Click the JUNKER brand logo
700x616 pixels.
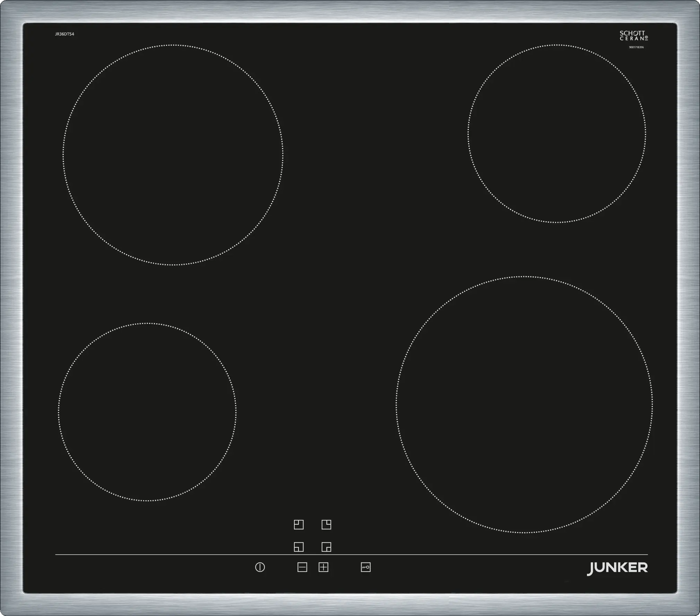617,568
